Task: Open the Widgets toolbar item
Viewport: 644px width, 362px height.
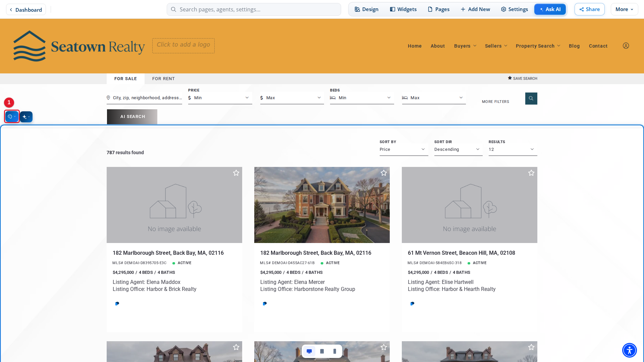Action: click(403, 9)
